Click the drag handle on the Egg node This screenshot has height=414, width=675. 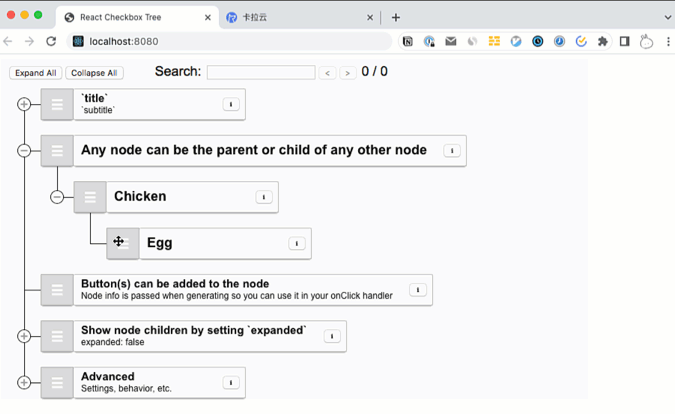coord(123,243)
